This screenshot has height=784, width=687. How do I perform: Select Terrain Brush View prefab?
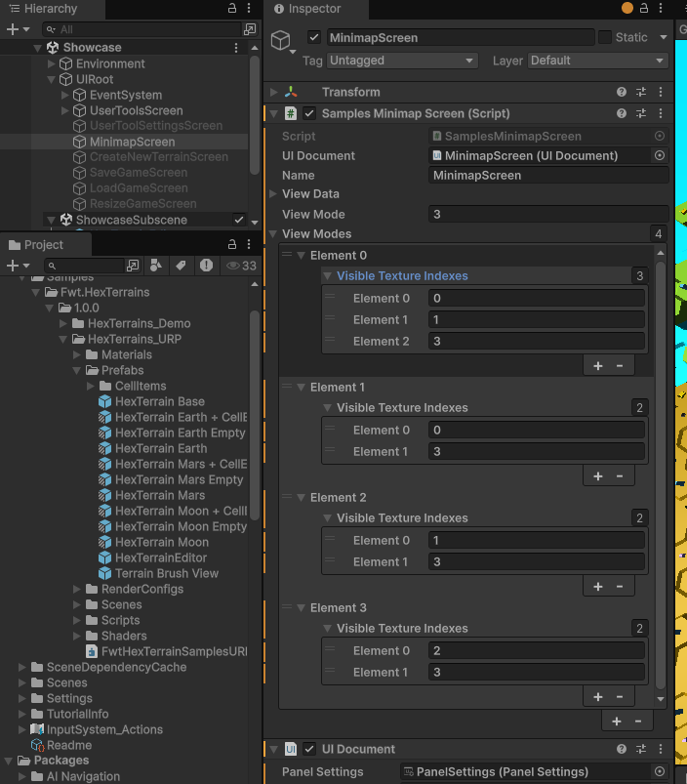(x=166, y=573)
